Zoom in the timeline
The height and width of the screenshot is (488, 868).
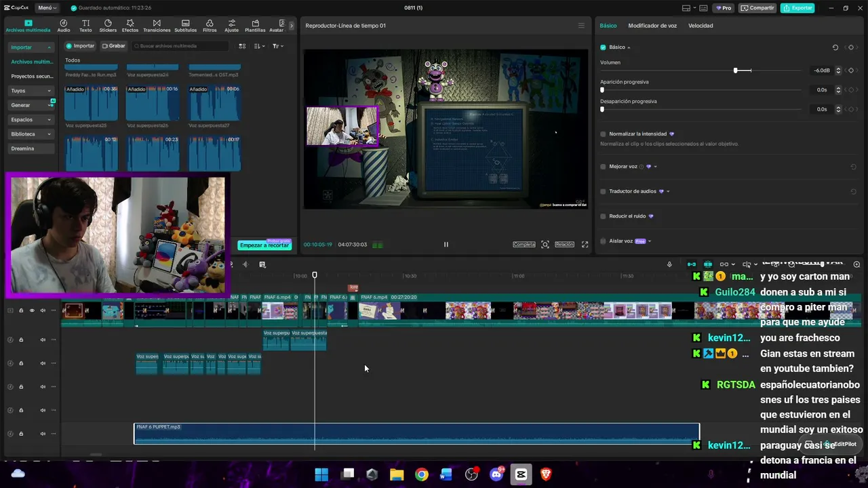[857, 264]
